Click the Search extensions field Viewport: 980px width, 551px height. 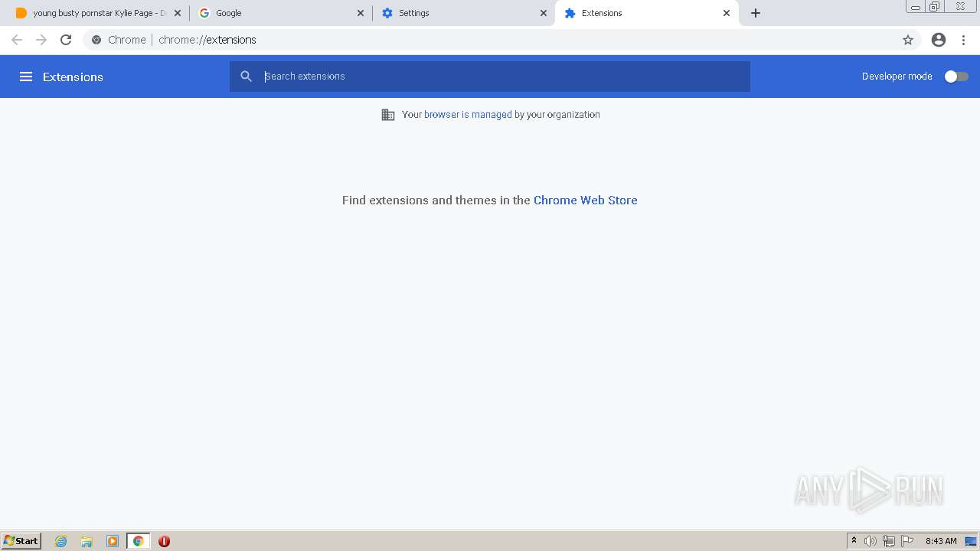point(490,77)
